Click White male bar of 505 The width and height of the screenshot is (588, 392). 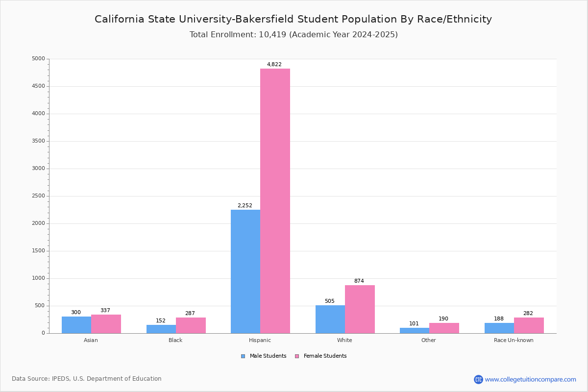pyautogui.click(x=330, y=319)
